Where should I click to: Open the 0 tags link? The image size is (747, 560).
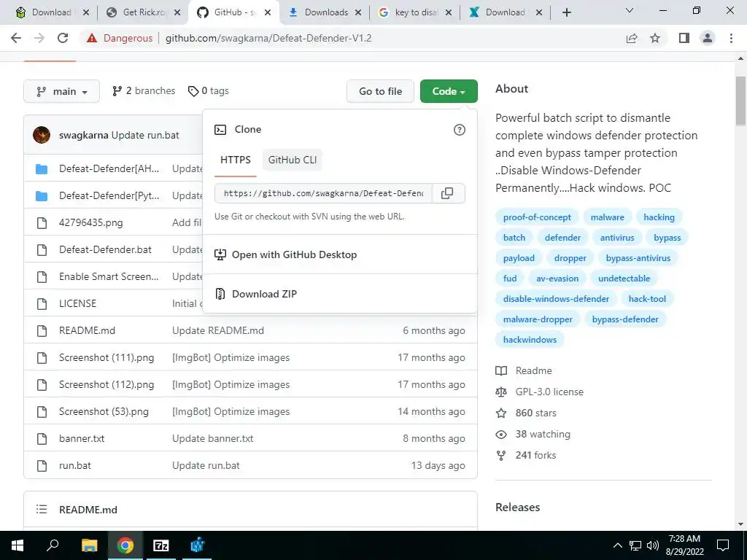[208, 90]
